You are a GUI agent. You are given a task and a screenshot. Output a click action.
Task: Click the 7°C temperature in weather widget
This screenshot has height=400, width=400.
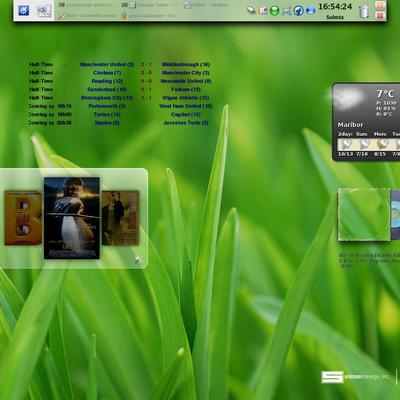tap(385, 93)
